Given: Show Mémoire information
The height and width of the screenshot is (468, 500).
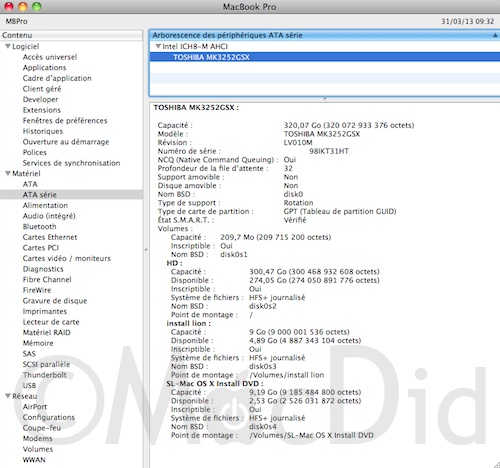Looking at the screenshot, I should click(38, 343).
